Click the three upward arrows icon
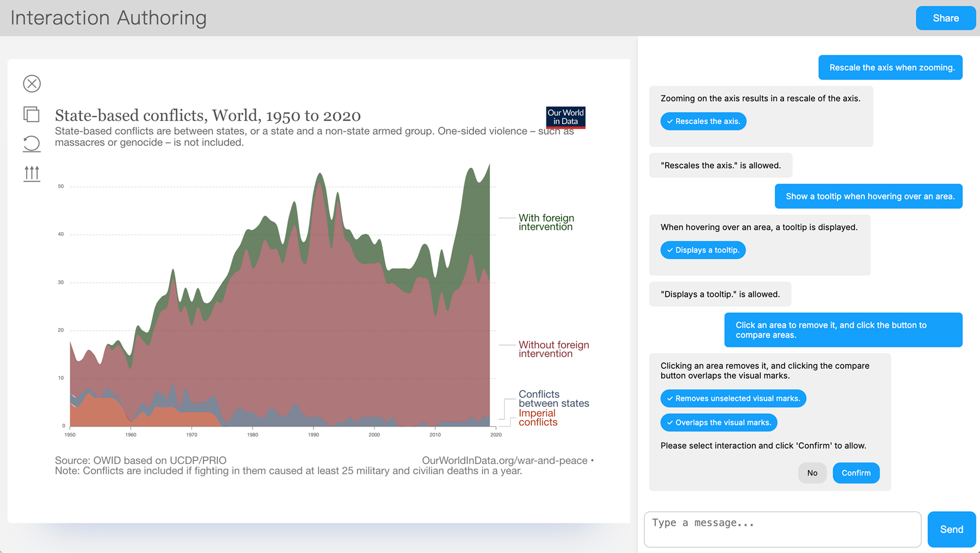This screenshot has width=980, height=553. click(x=32, y=173)
